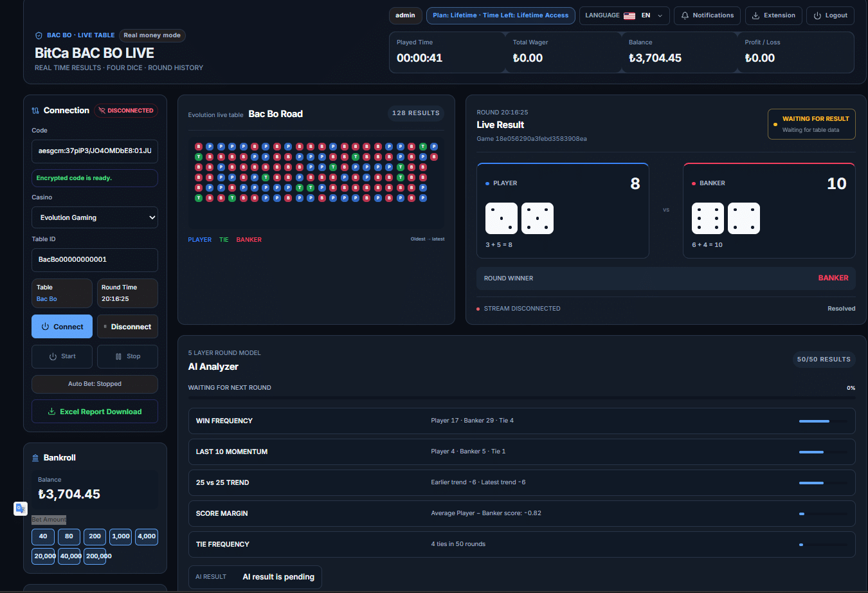
Task: Click the Disconnect button
Action: pos(127,327)
